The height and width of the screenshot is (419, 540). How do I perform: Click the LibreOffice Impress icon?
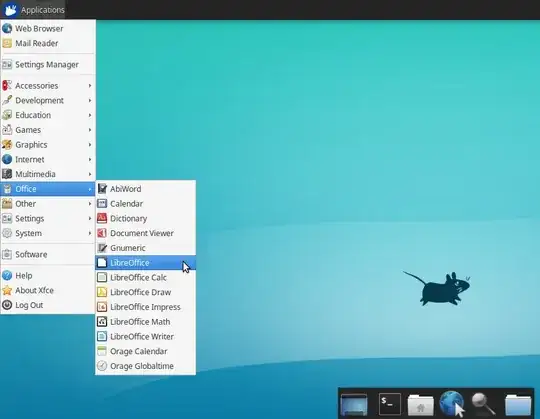pyautogui.click(x=102, y=307)
